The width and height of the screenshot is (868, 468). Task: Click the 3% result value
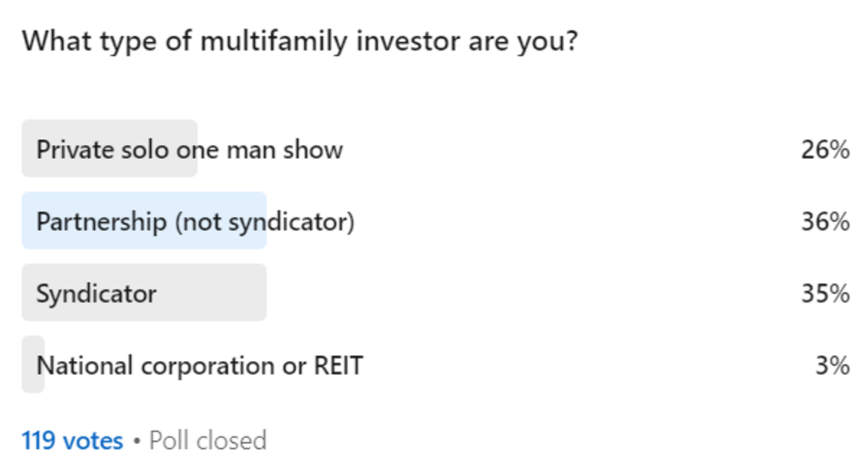[833, 366]
